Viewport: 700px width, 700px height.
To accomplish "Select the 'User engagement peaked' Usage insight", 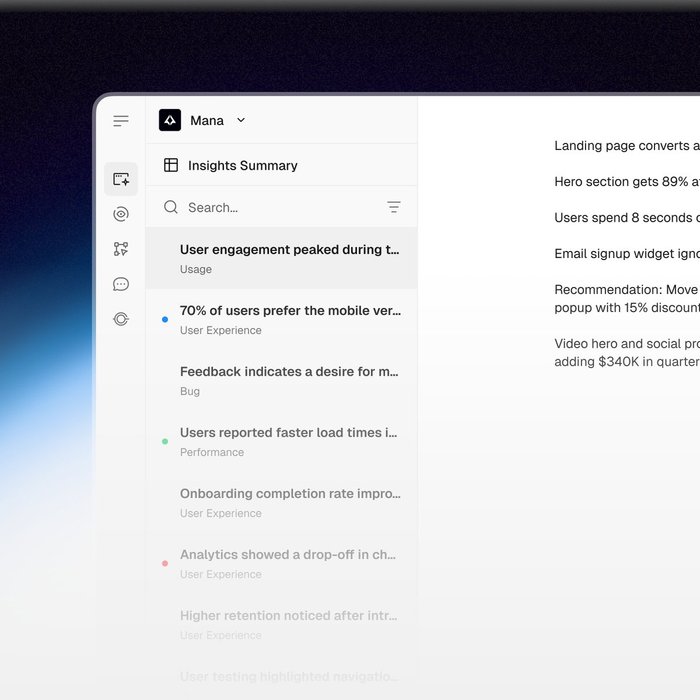I will point(289,258).
